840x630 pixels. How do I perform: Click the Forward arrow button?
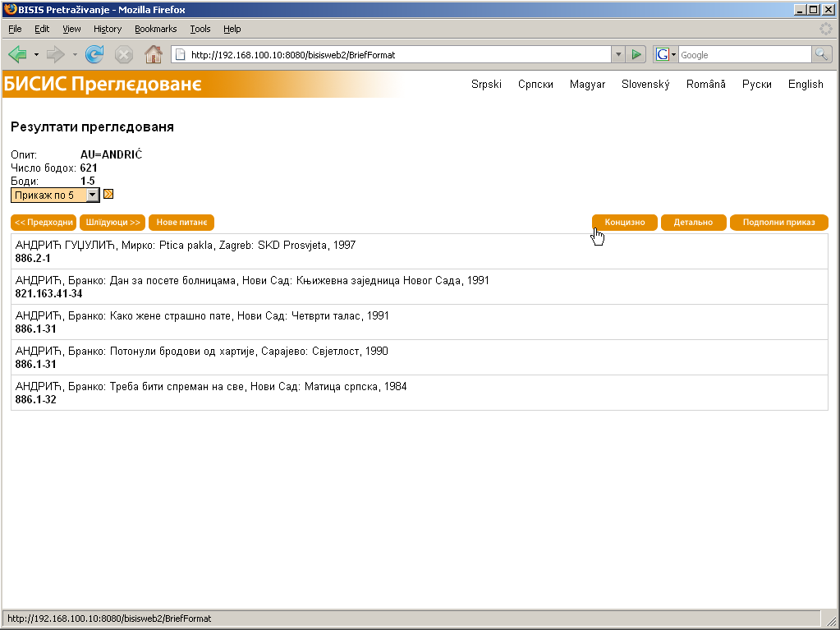pyautogui.click(x=55, y=54)
